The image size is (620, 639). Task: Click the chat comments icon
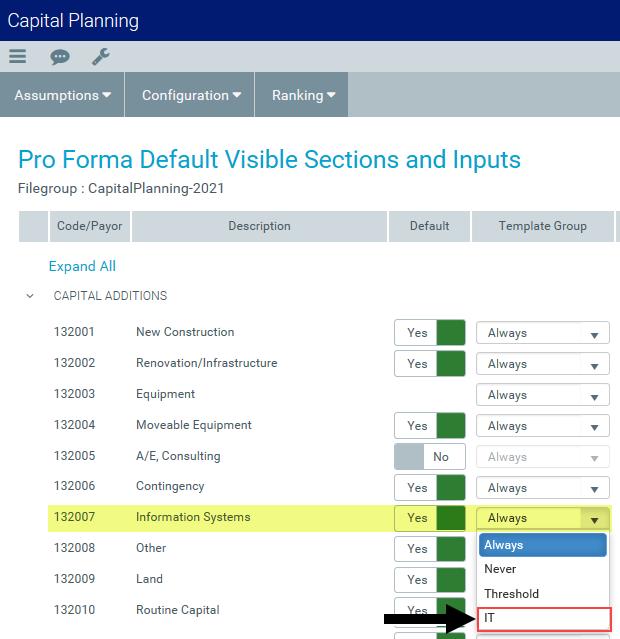[x=60, y=57]
